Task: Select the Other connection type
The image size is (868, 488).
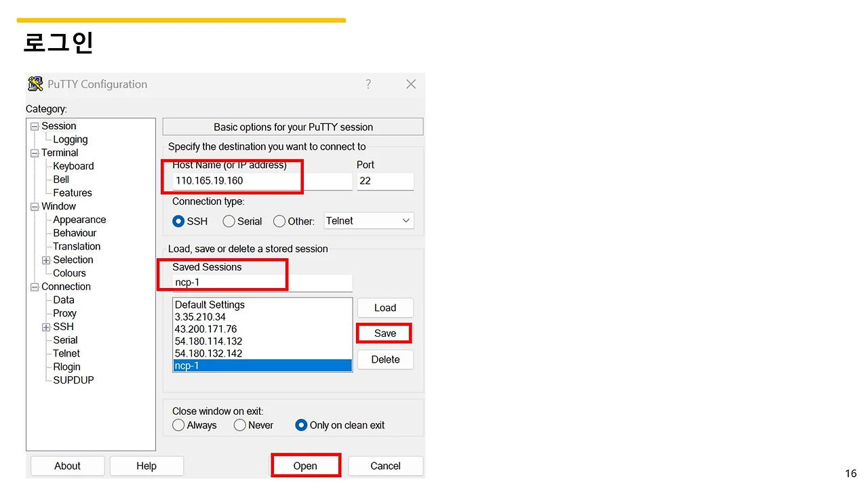Action: (279, 221)
